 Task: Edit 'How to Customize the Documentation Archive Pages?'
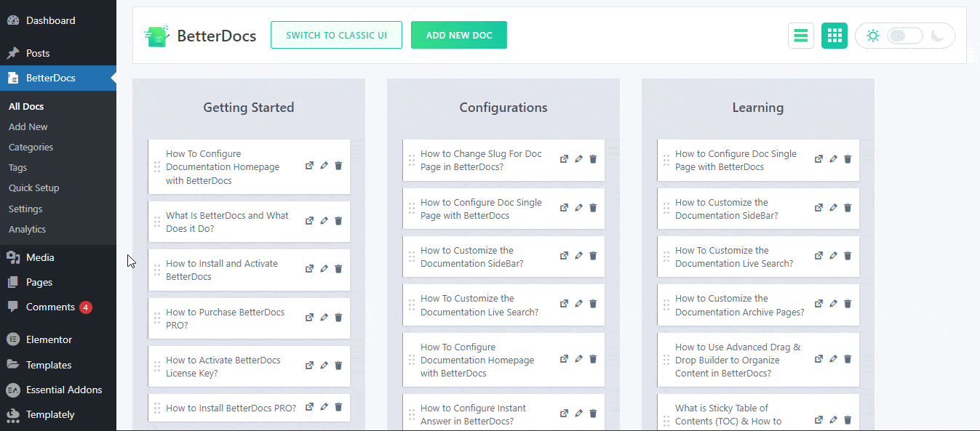tap(833, 304)
